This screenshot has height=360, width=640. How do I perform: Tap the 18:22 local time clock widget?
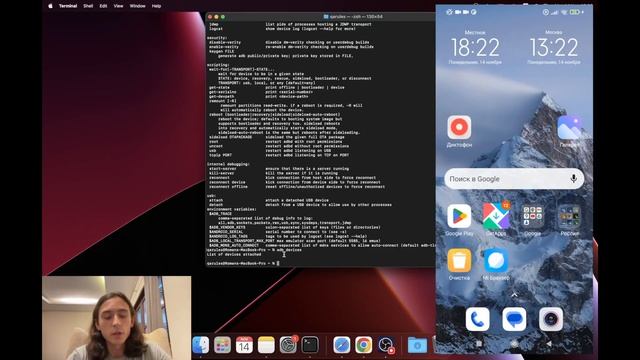pyautogui.click(x=475, y=47)
